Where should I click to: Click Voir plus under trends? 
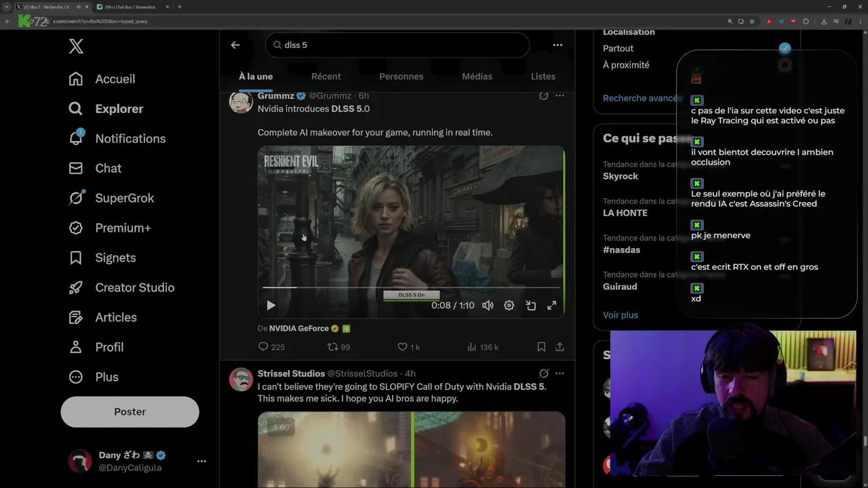(620, 315)
